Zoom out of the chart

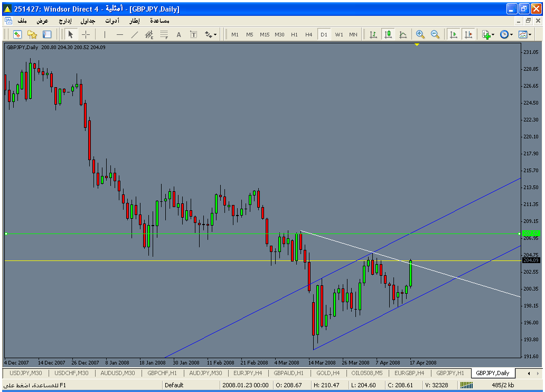[435, 34]
